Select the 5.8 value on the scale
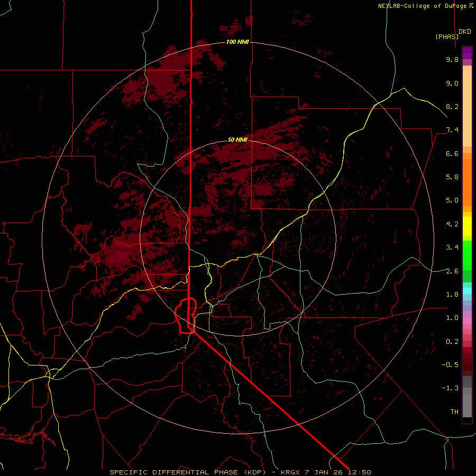The width and height of the screenshot is (476, 476). tap(452, 177)
